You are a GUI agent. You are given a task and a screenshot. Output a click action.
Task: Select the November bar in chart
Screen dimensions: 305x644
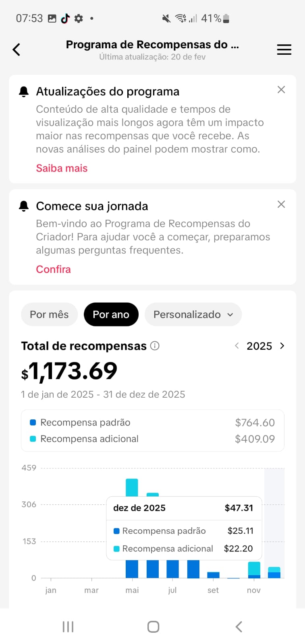coord(254,570)
